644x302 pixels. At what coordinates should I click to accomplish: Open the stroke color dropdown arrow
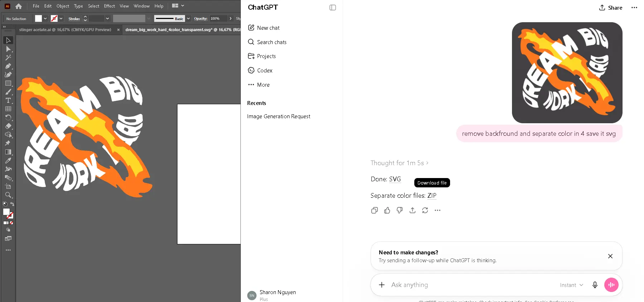[x=61, y=19]
